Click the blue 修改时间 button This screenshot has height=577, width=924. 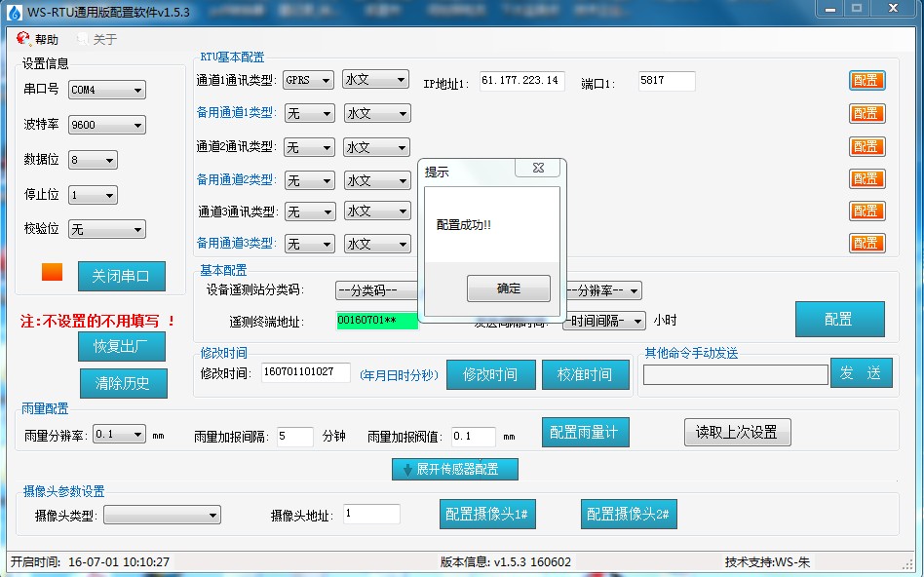coord(491,374)
